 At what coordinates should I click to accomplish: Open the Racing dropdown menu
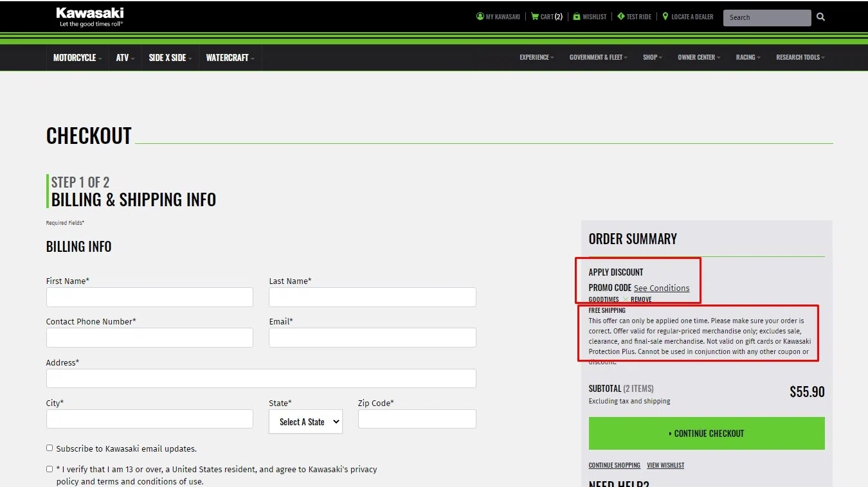pos(748,57)
